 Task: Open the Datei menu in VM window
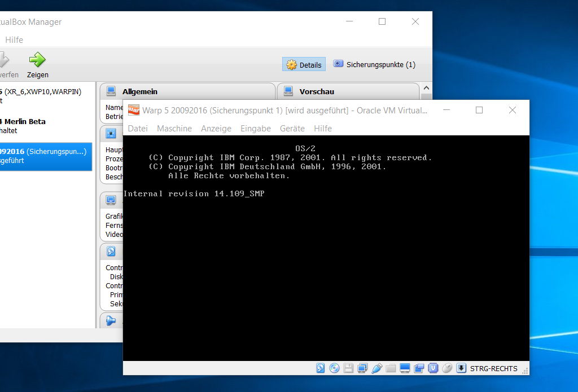138,129
